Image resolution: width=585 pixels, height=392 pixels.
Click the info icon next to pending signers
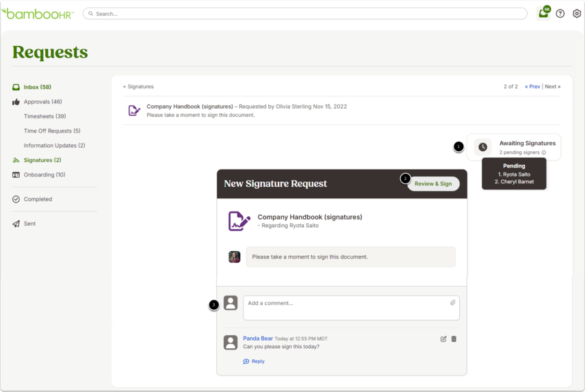544,153
